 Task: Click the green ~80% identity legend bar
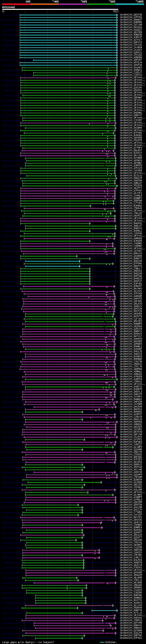[x=101, y=4]
